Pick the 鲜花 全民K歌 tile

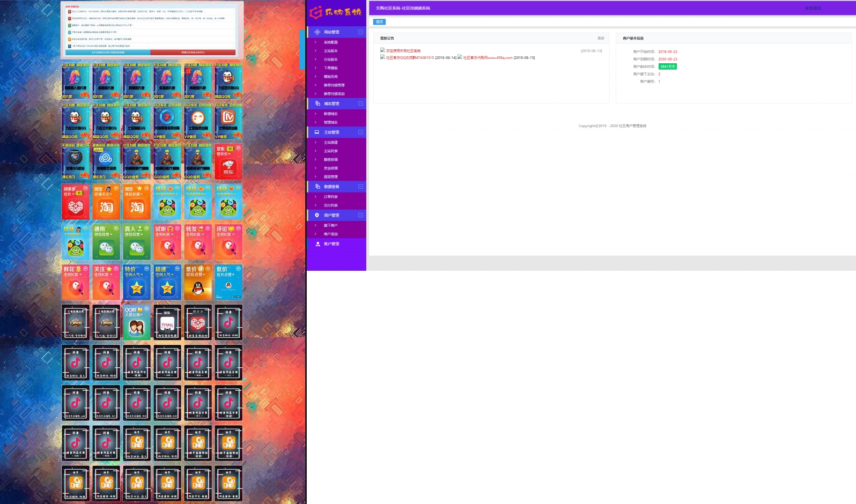coord(76,282)
